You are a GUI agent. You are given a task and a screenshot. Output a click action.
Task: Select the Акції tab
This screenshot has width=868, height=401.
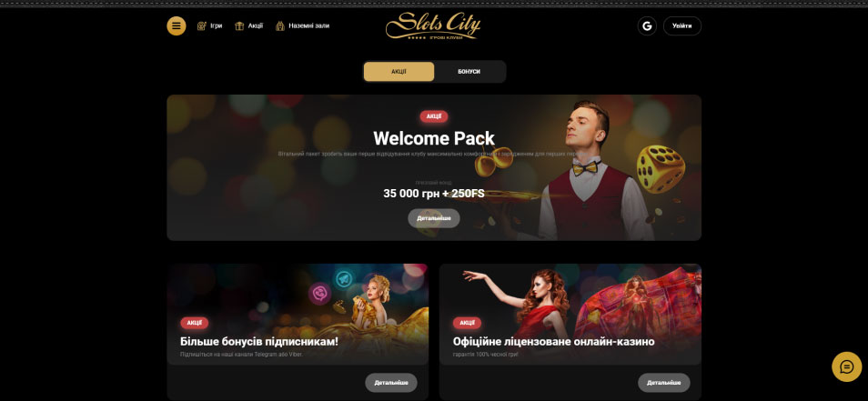[x=399, y=72]
